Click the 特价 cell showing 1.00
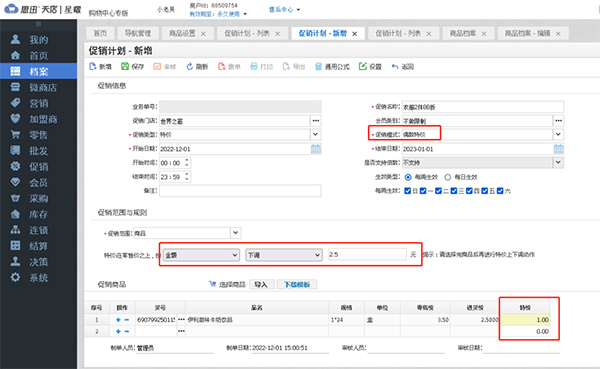 click(526, 320)
